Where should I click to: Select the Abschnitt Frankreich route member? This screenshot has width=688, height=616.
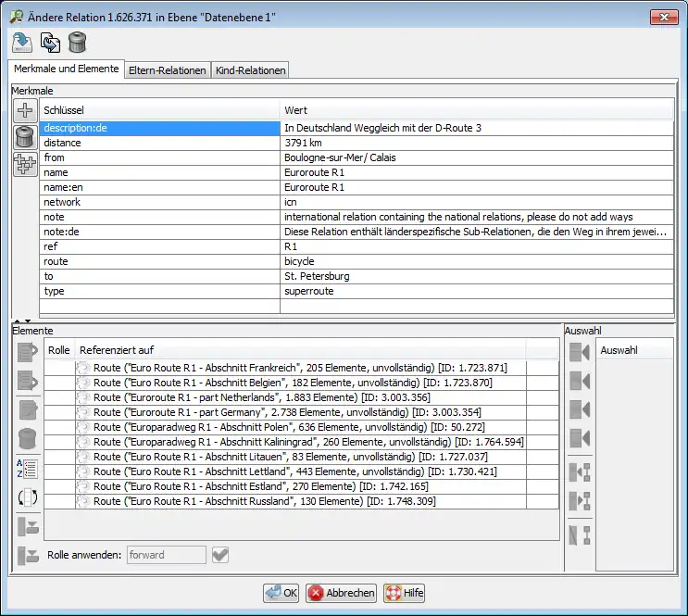pyautogui.click(x=301, y=368)
